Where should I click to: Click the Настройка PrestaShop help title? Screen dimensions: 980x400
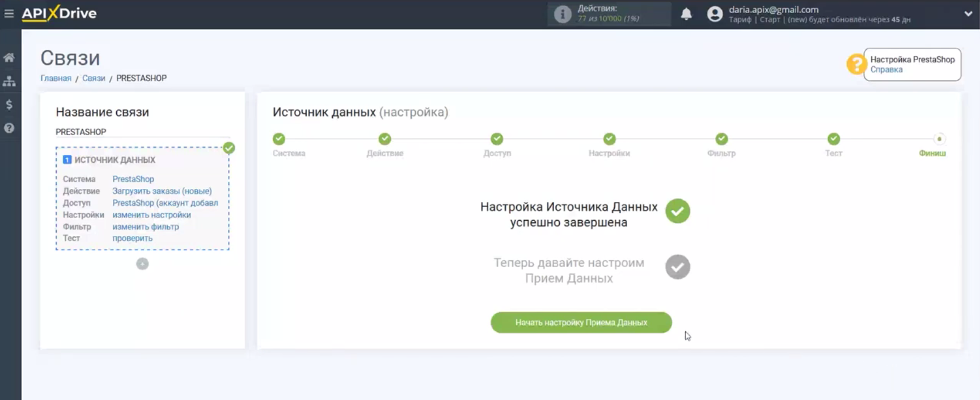pos(913,60)
